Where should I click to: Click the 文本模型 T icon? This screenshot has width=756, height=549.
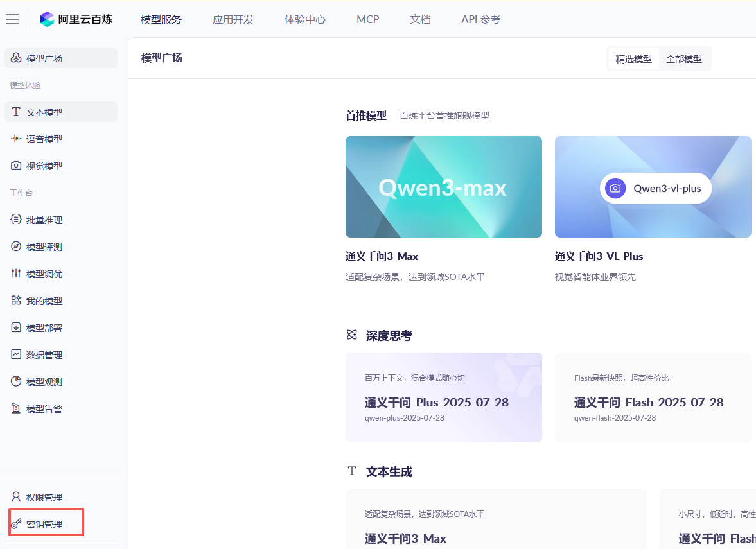[x=16, y=112]
